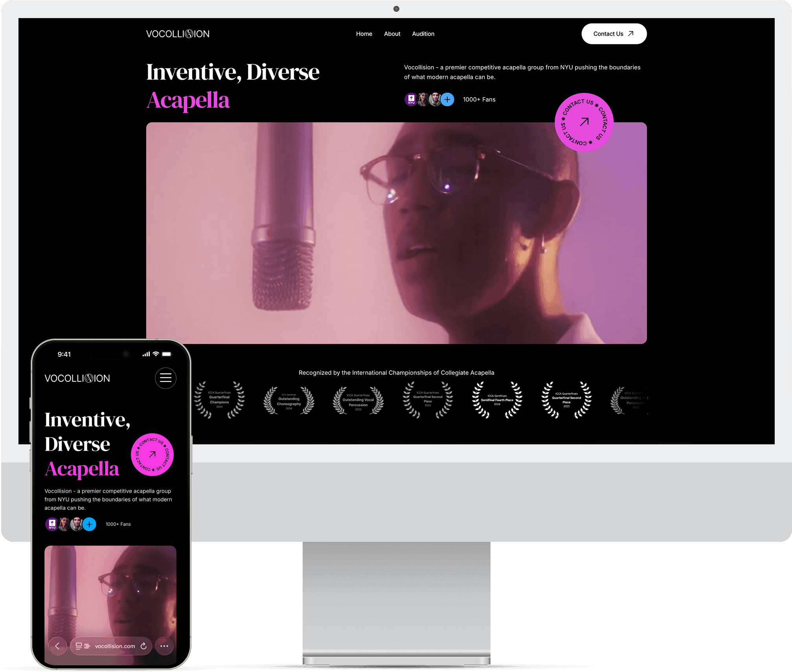This screenshot has width=792, height=672.
Task: Tap the blue plus avatar on phone
Action: pyautogui.click(x=89, y=524)
